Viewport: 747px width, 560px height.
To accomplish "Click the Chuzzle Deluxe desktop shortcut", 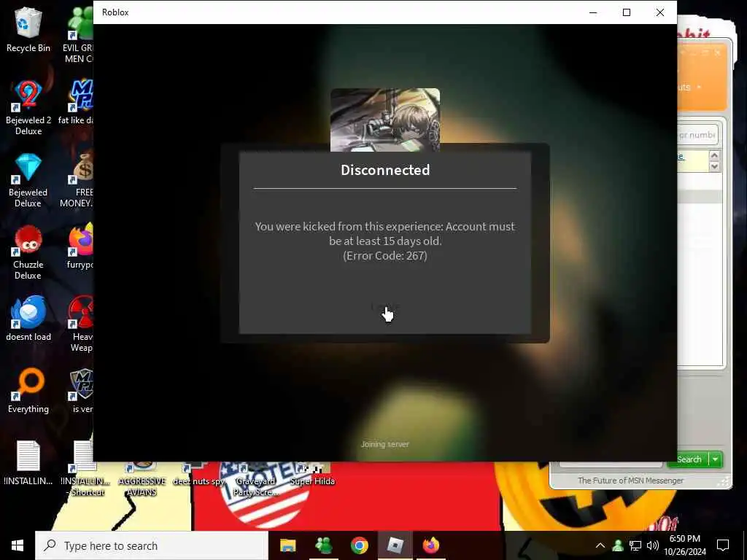I will coord(28,252).
